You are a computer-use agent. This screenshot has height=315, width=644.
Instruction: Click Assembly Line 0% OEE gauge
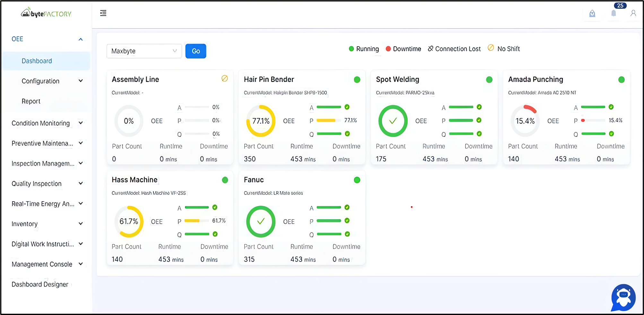(129, 121)
